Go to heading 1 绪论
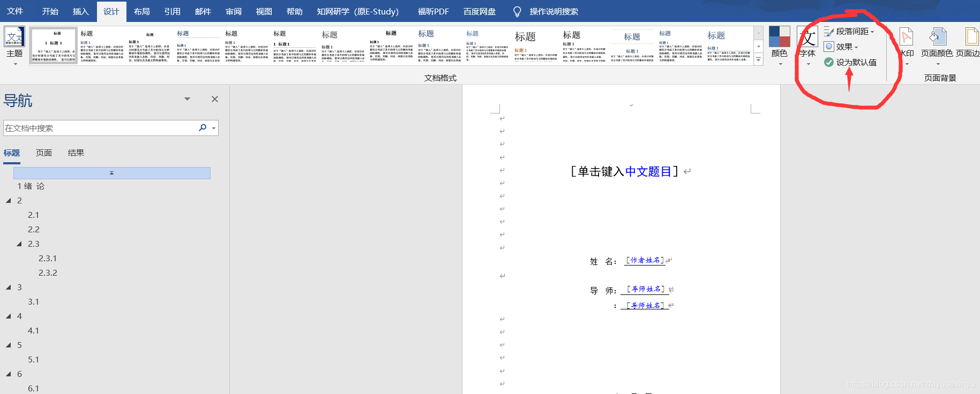This screenshot has height=394, width=980. (31, 186)
